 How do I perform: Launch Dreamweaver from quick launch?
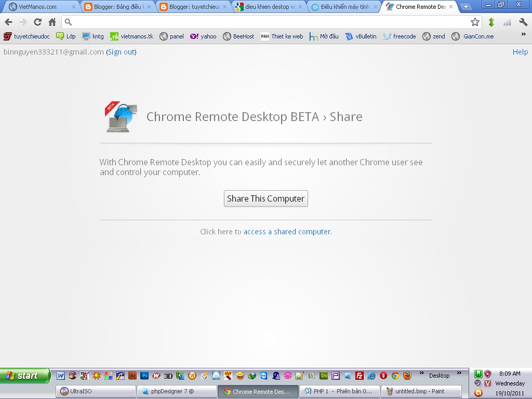324,376
